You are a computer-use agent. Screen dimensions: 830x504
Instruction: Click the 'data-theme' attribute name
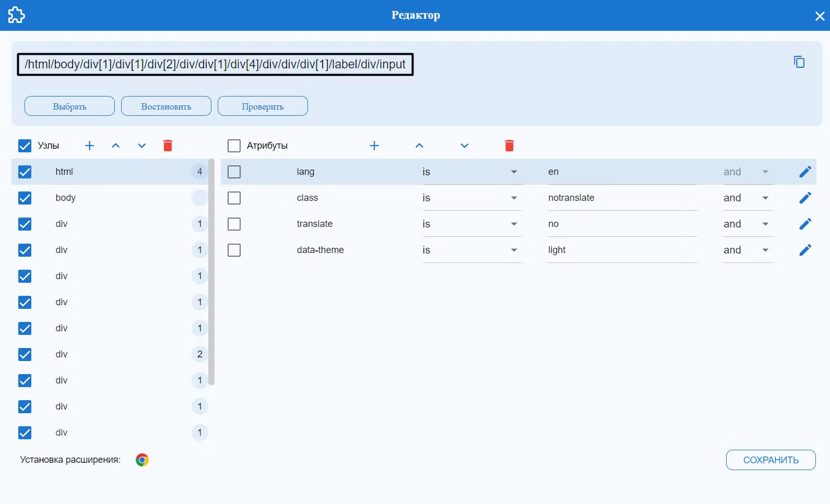320,250
